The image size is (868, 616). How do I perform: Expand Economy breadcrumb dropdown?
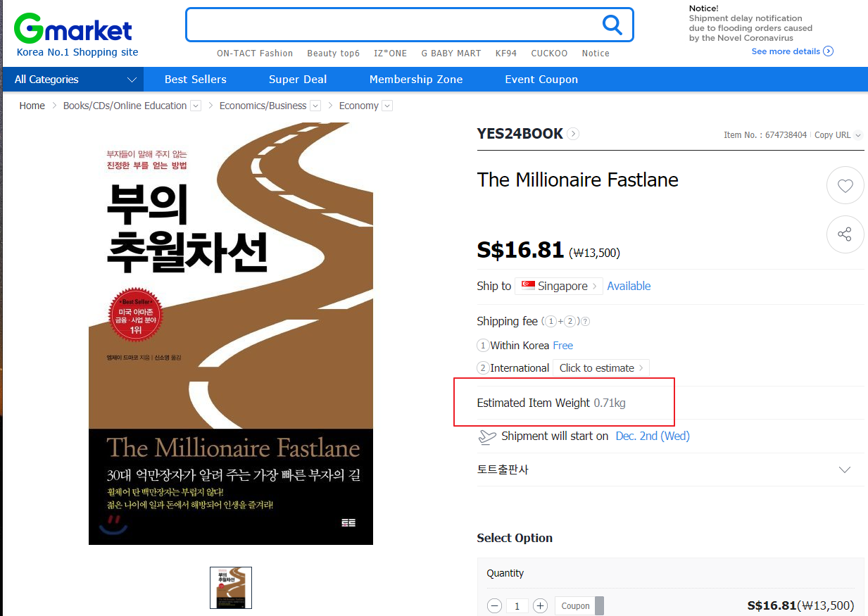pos(387,106)
